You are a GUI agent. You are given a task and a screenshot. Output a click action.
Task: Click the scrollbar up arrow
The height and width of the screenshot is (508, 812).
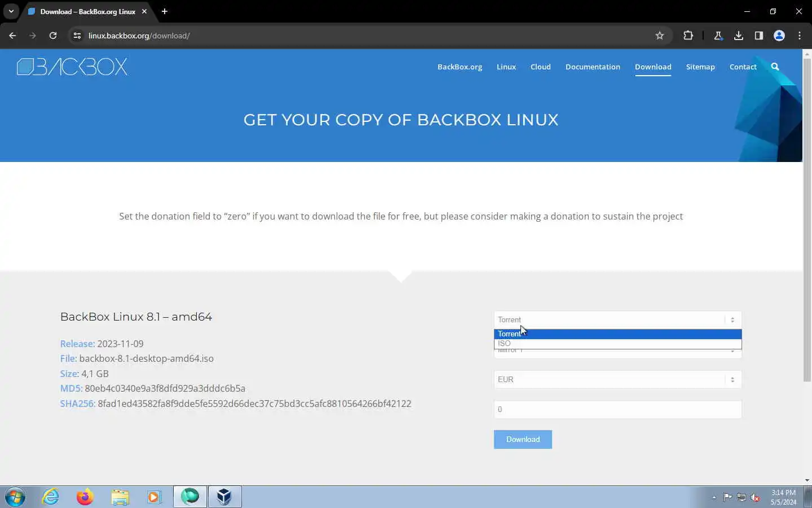click(807, 53)
